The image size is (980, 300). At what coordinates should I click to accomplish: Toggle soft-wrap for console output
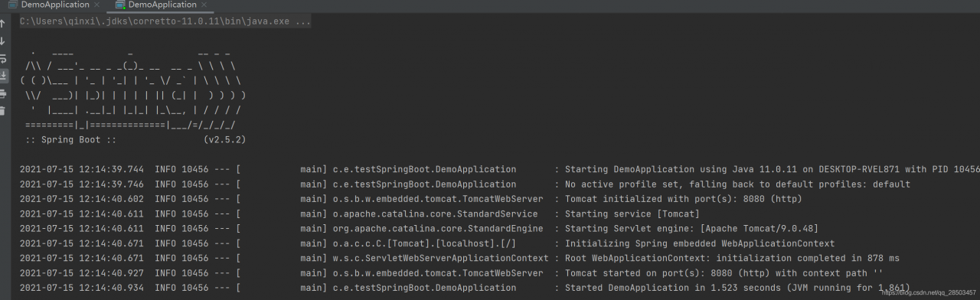pos(3,58)
